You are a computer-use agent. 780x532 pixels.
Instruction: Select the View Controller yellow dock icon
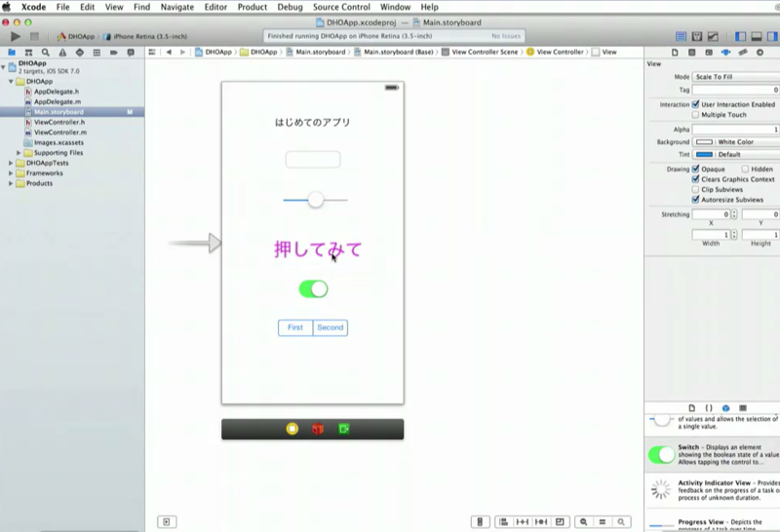tap(292, 429)
